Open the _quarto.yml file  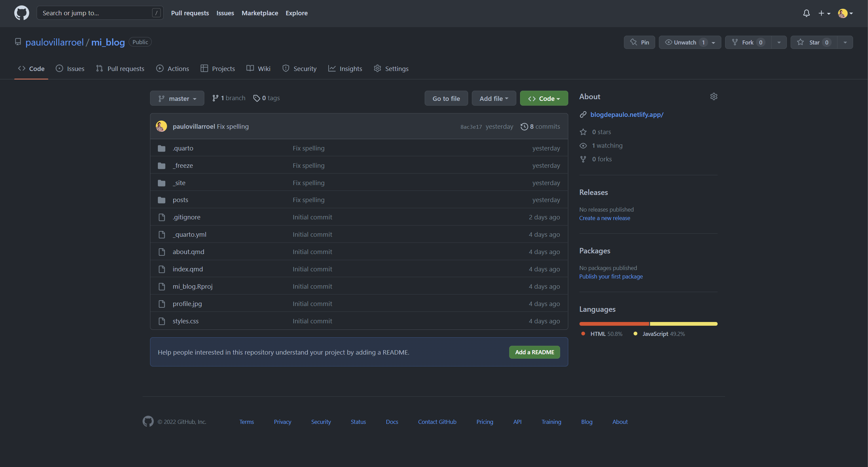189,234
